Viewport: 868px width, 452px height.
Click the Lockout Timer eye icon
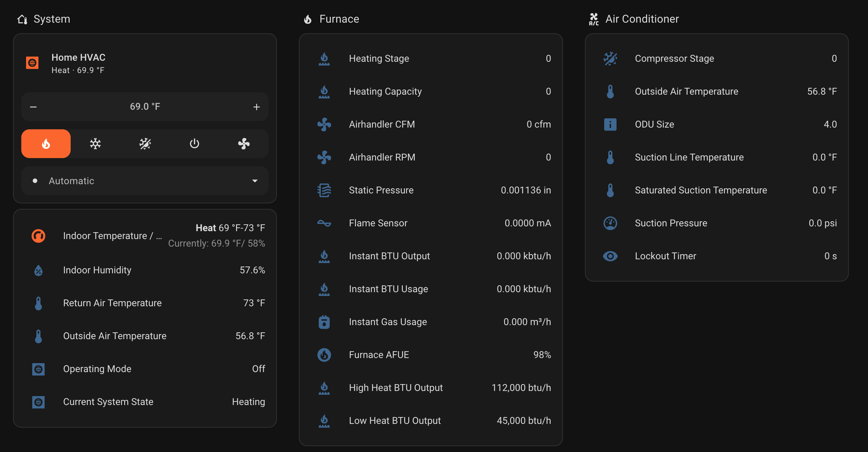point(610,256)
